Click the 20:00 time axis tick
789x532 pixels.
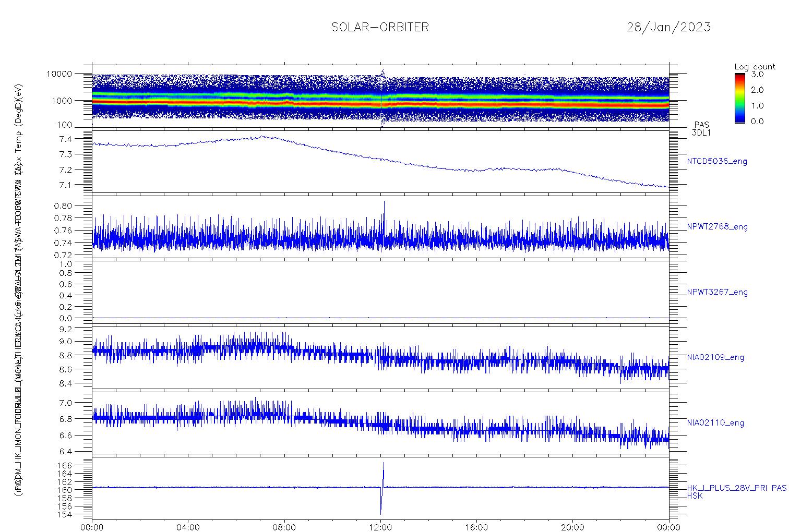pyautogui.click(x=573, y=527)
